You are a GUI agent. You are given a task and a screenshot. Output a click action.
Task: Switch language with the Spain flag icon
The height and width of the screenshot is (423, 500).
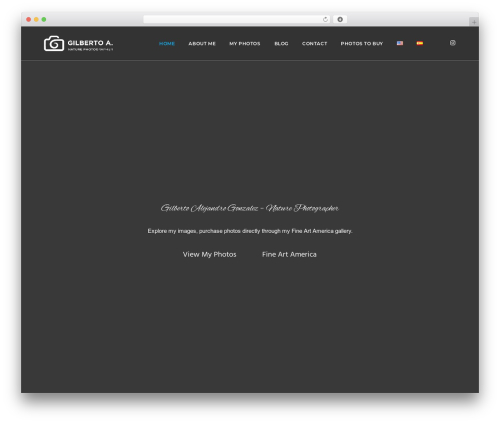click(420, 43)
